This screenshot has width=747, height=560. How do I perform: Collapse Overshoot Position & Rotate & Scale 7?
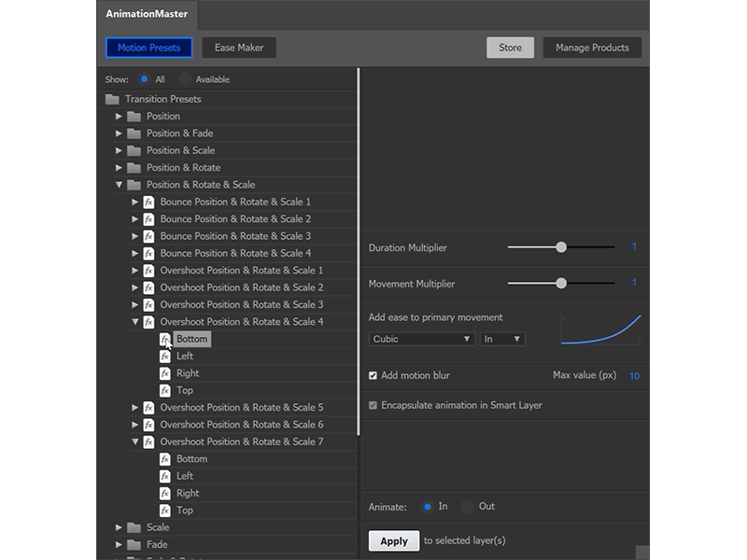tap(134, 441)
